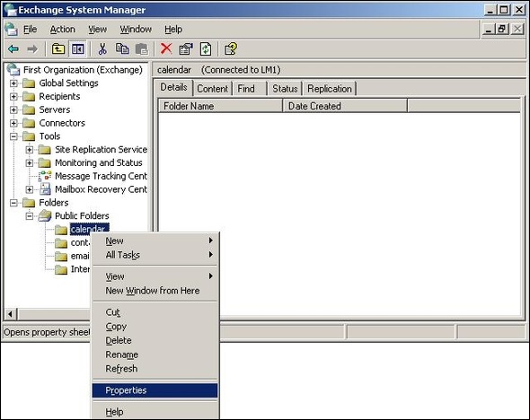Expand the Recipients node
The height and width of the screenshot is (420, 530).
[x=13, y=97]
